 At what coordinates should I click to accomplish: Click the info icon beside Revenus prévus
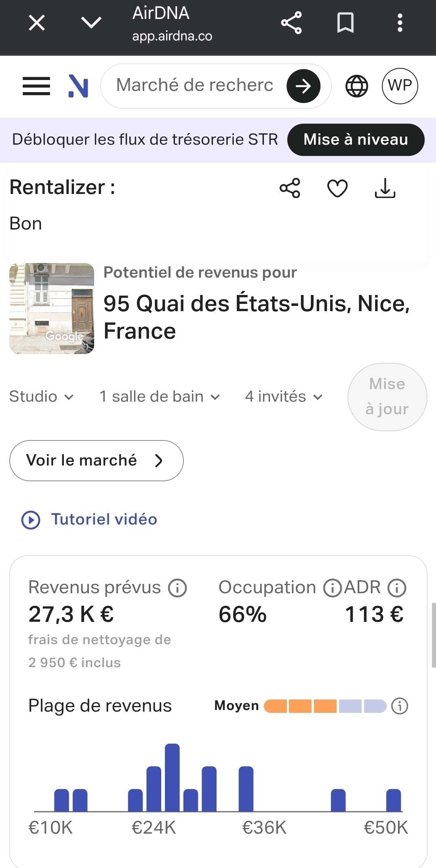(177, 588)
